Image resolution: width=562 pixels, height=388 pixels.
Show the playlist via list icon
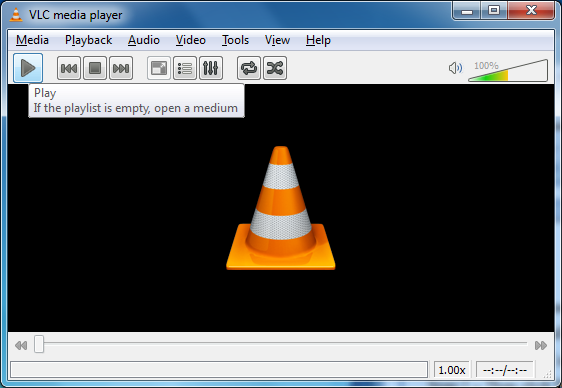(185, 68)
